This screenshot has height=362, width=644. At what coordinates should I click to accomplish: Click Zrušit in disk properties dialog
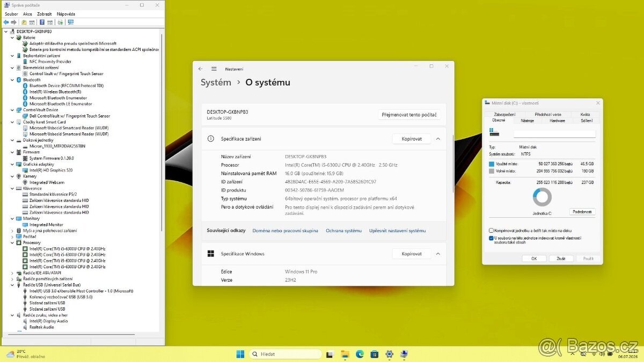[561, 258]
